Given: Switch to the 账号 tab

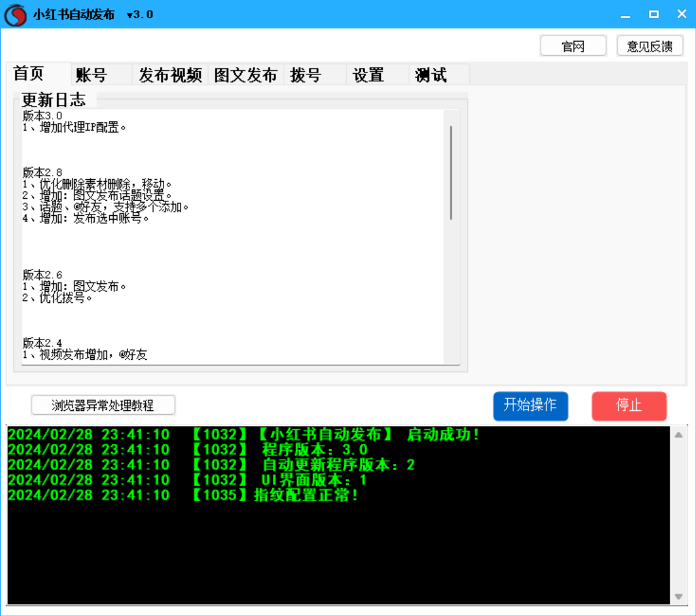Looking at the screenshot, I should click(101, 74).
